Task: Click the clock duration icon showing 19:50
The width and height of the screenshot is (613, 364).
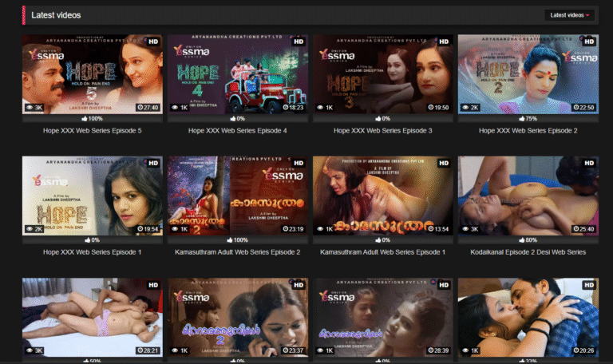Action: 431,106
